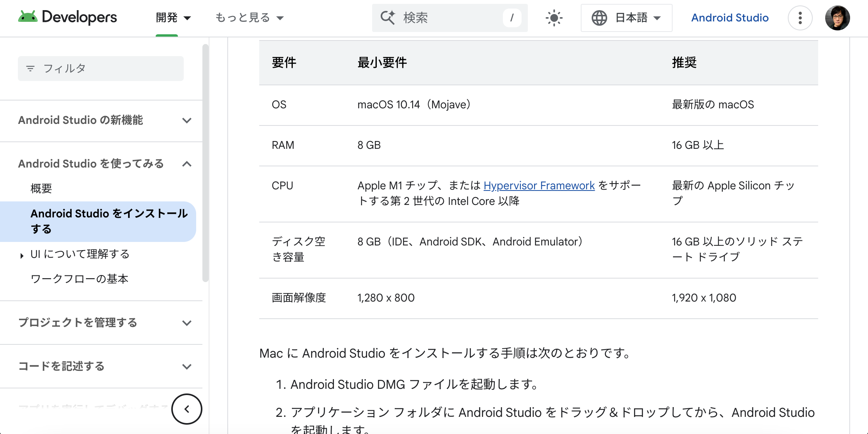Click your profile avatar

tap(837, 18)
